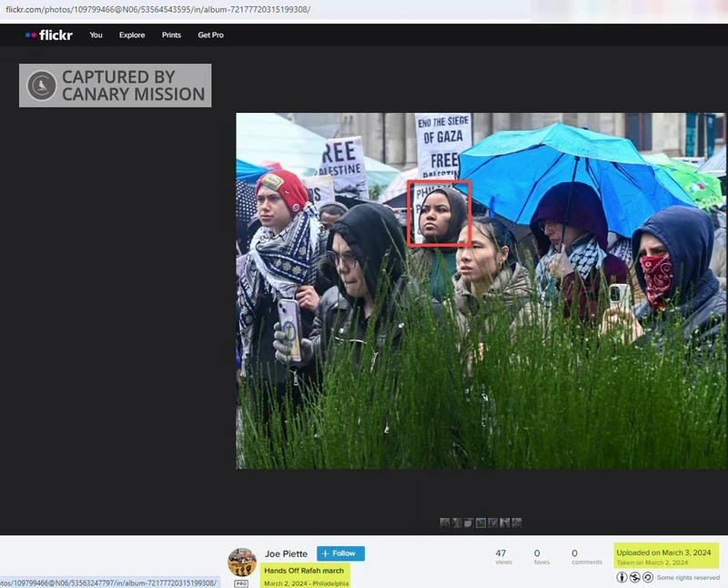Viewport: 728px width, 588px height.
Task: Click the Flickr logo to go home
Action: point(49,35)
